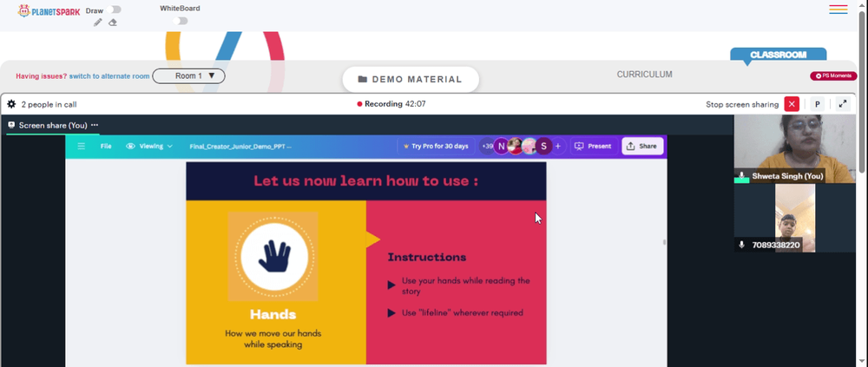
Task: Click the Instructions heading on slide
Action: pos(427,258)
